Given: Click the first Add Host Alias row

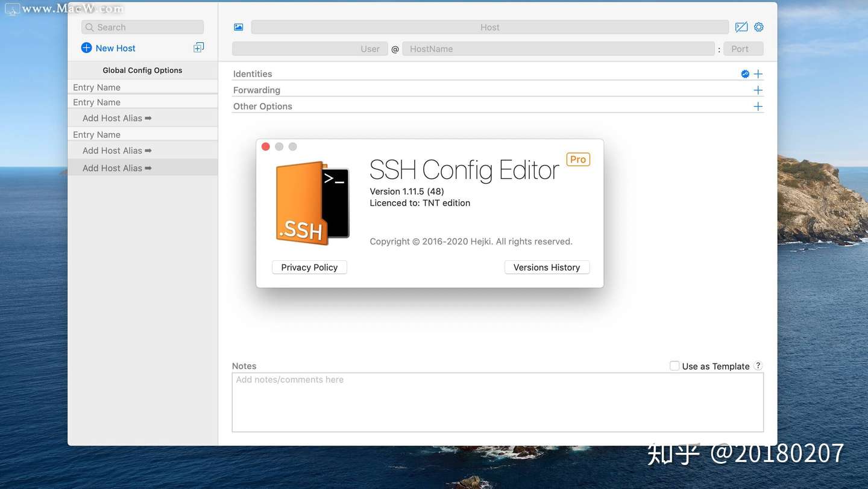Looking at the screenshot, I should (x=142, y=118).
